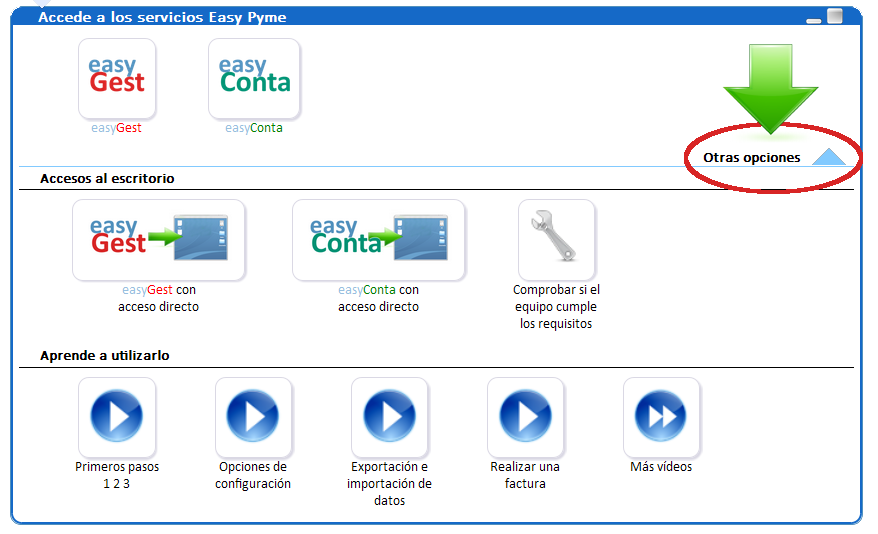Image resolution: width=878 pixels, height=534 pixels.
Task: Click the 'Realizar una factura' caption
Action: tap(525, 475)
